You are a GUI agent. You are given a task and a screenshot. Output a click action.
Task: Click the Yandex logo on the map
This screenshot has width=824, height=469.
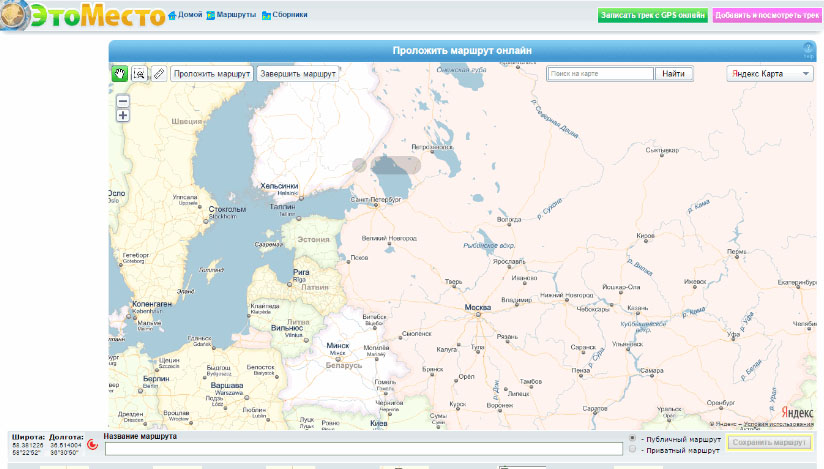(x=797, y=413)
